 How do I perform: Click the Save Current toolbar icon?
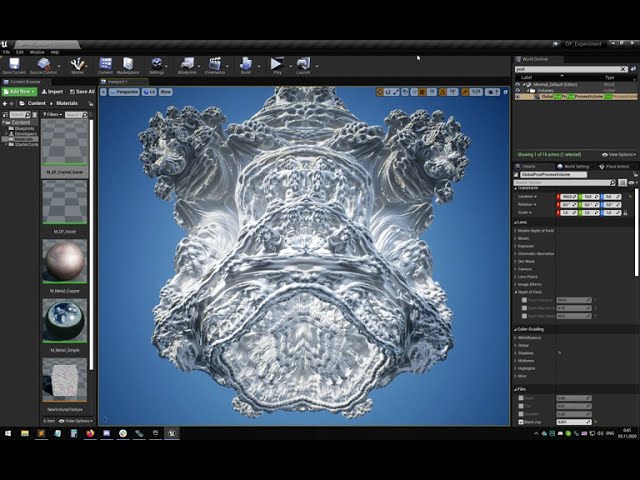(14, 65)
